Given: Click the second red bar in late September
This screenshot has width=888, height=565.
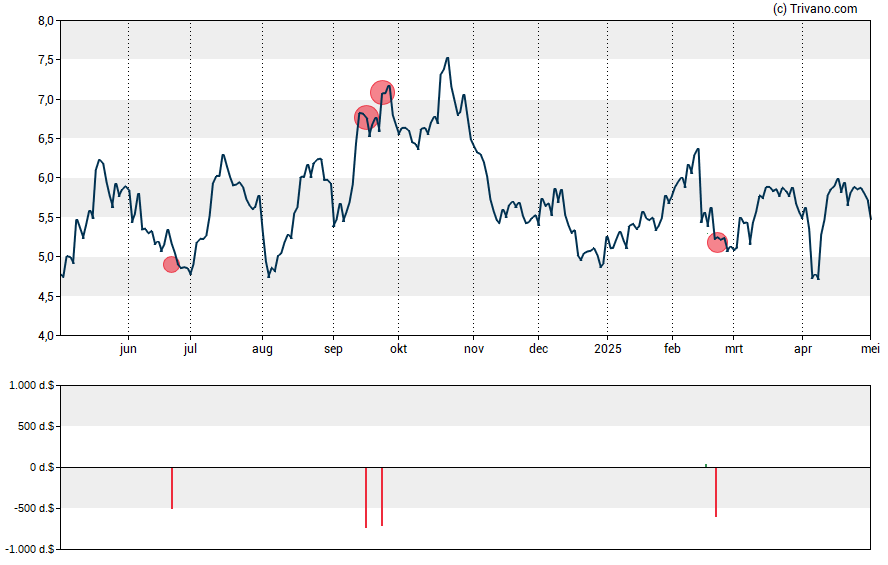Looking at the screenshot, I should coord(382,496).
